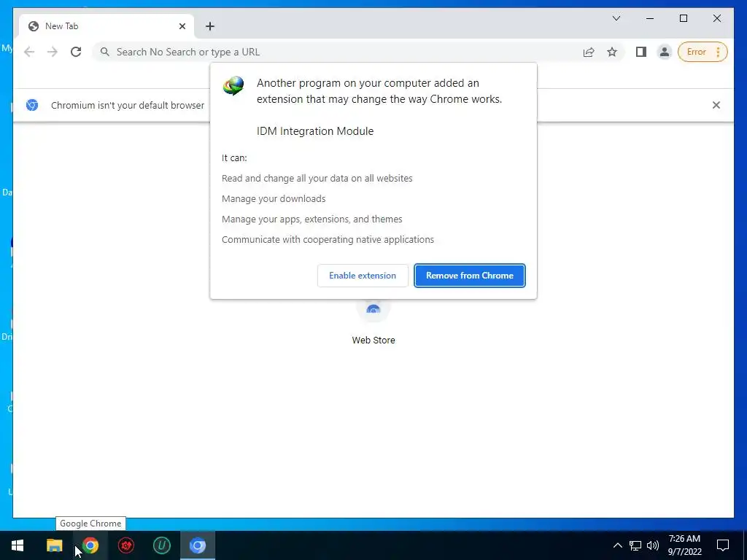Maximize the Chromium window
The height and width of the screenshot is (560, 747).
tap(683, 18)
